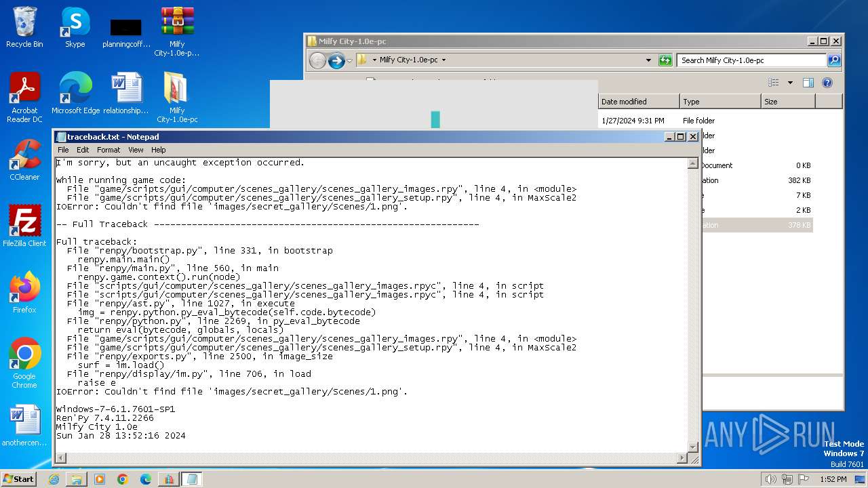
Task: Open the Milfy City-1.0e-pc WinRAR archive icon
Action: click(x=177, y=31)
